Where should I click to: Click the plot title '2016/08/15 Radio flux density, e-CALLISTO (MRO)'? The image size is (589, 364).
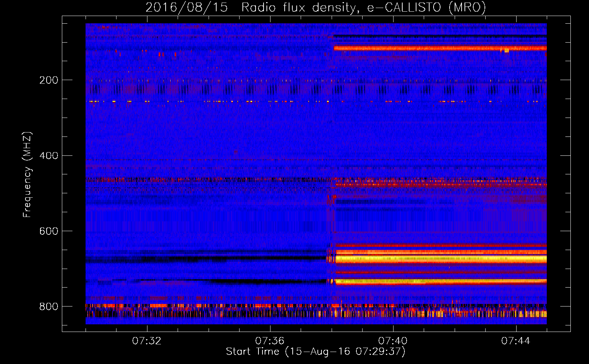[316, 8]
